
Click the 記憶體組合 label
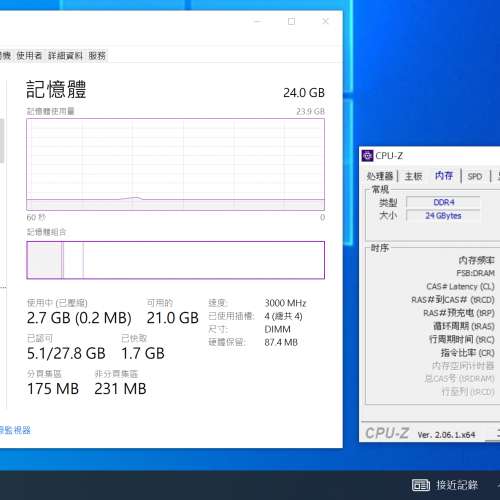point(46,232)
